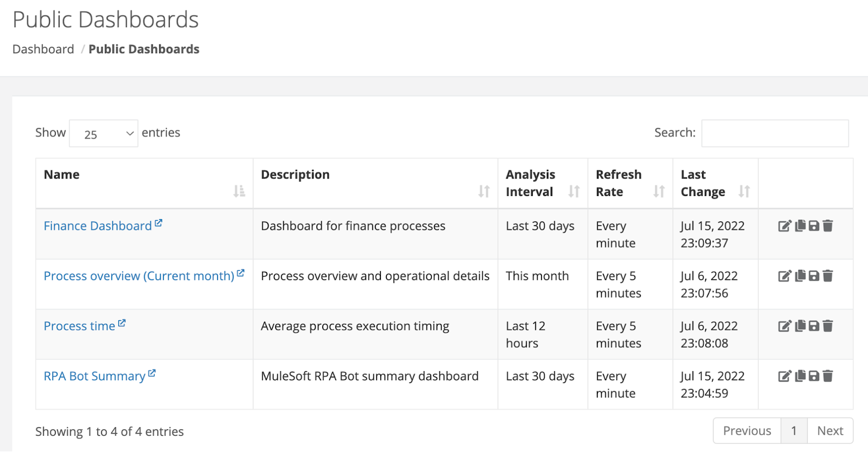
Task: Sort by the Refresh Rate column
Action: coord(659,191)
